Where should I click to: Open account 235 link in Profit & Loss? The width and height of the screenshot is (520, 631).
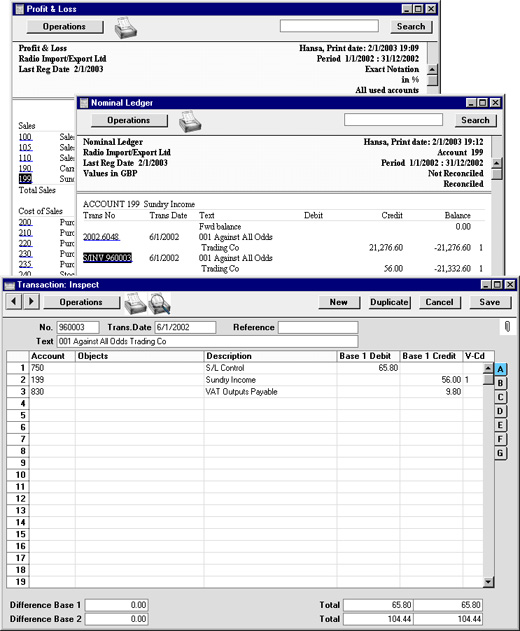25,264
